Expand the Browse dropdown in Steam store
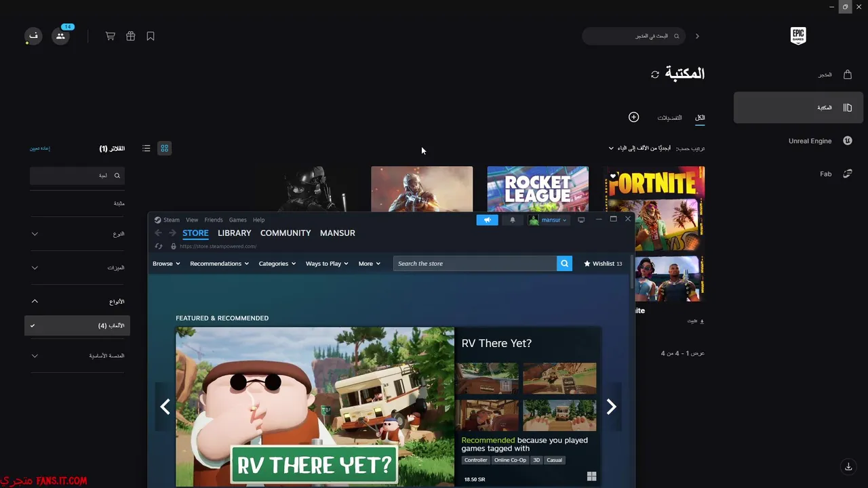 [166, 264]
